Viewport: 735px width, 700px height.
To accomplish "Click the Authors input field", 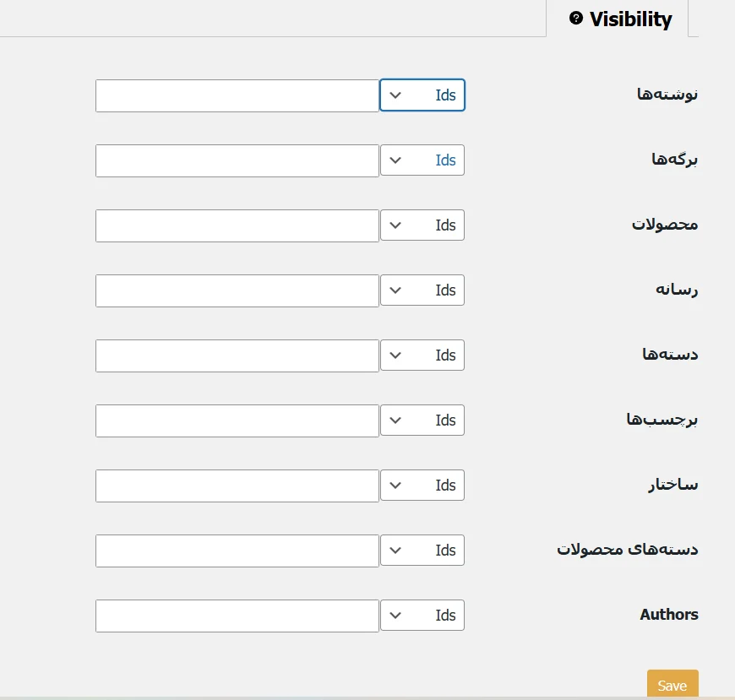I will [x=237, y=615].
